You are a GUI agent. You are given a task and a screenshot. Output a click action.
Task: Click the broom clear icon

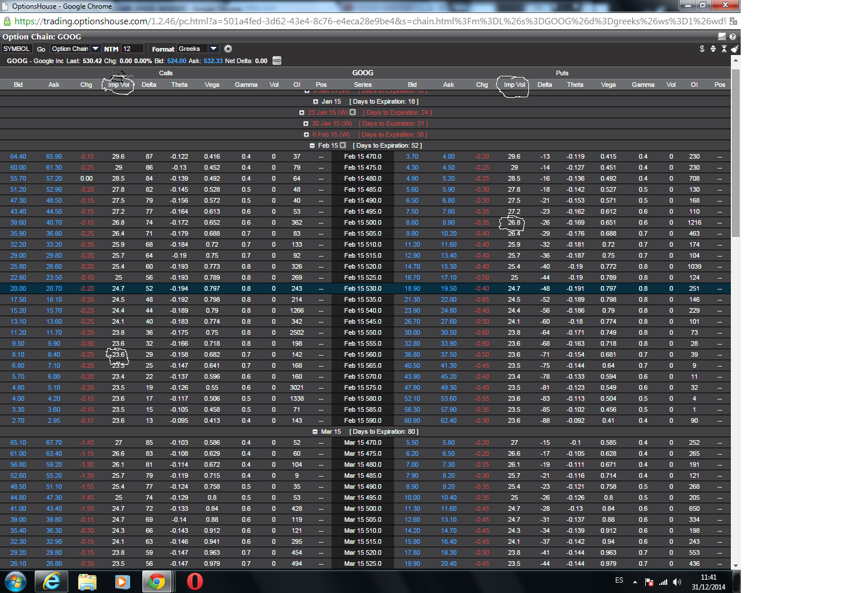tap(734, 49)
